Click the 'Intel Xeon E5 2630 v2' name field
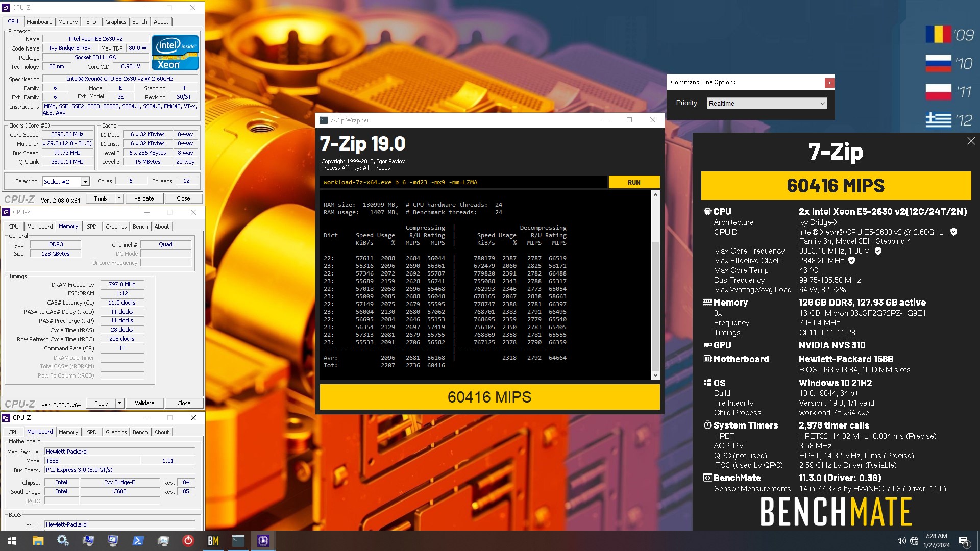Viewport: 980px width, 551px height. 95,39
